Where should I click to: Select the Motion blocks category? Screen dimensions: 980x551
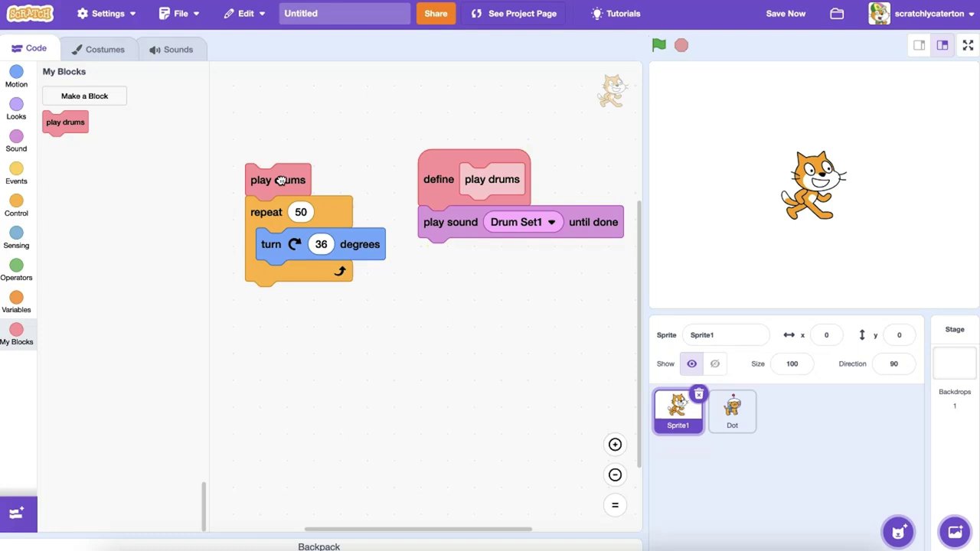(16, 74)
